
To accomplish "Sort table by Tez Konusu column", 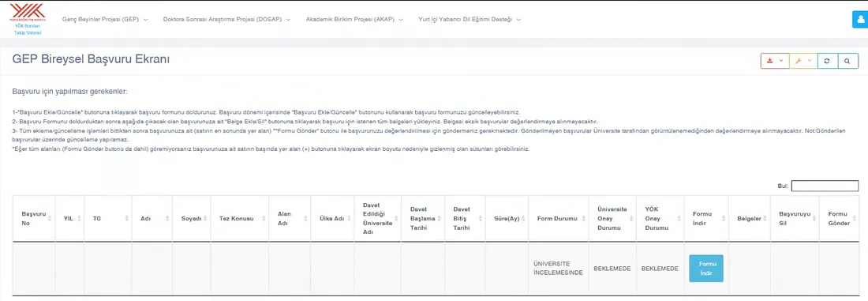I will 240,218.
